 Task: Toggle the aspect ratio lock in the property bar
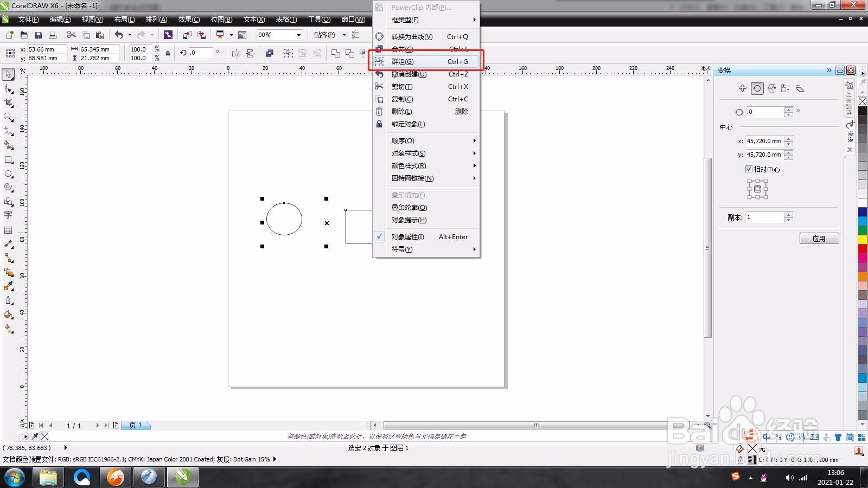pos(167,53)
